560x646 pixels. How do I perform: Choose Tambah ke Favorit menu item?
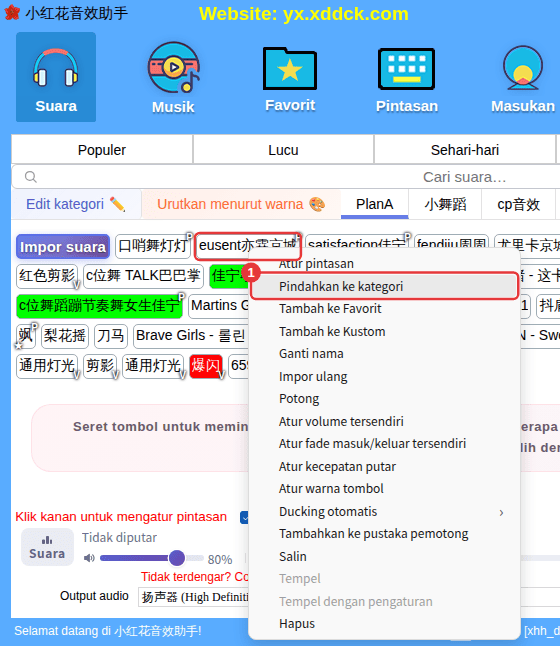click(384, 309)
